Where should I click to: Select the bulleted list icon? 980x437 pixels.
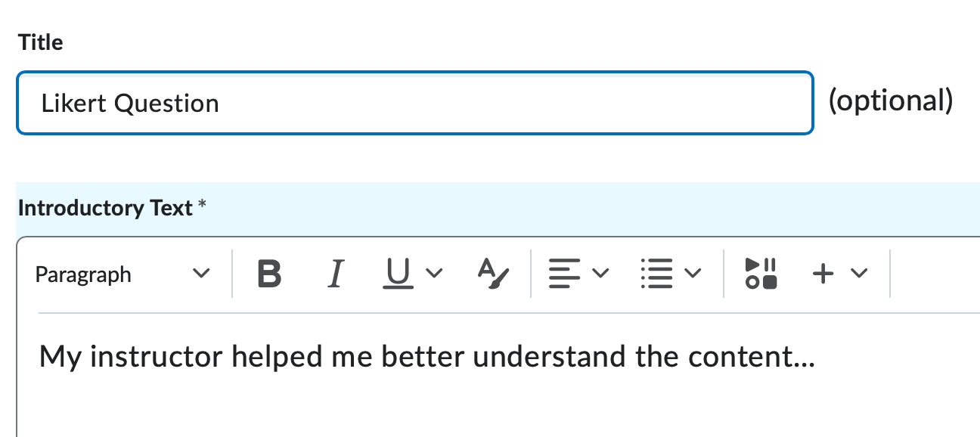point(656,274)
